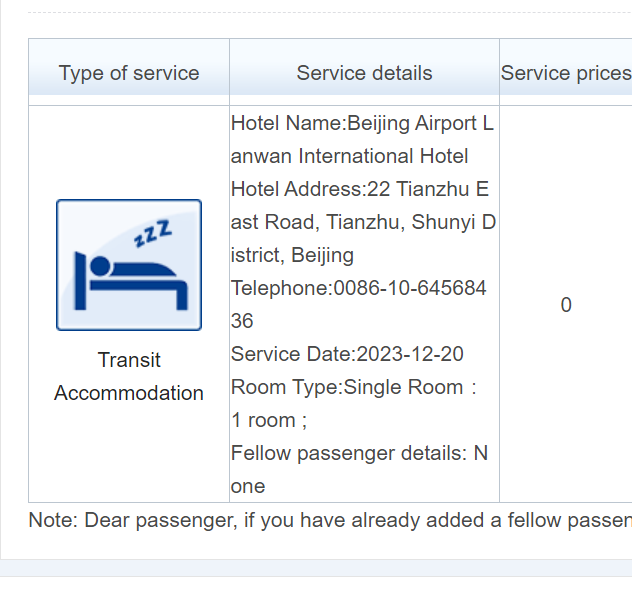This screenshot has height=598, width=632.
Task: Click the Service details column header
Action: click(364, 73)
